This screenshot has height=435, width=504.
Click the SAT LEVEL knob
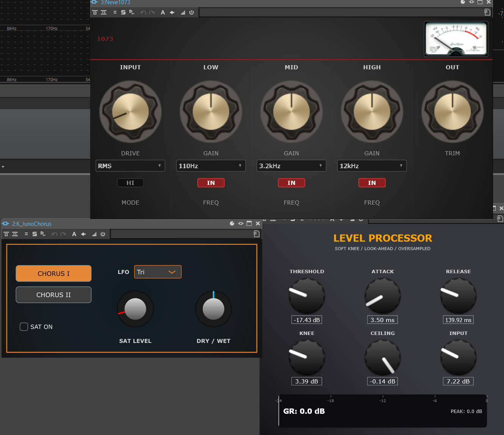coord(135,309)
